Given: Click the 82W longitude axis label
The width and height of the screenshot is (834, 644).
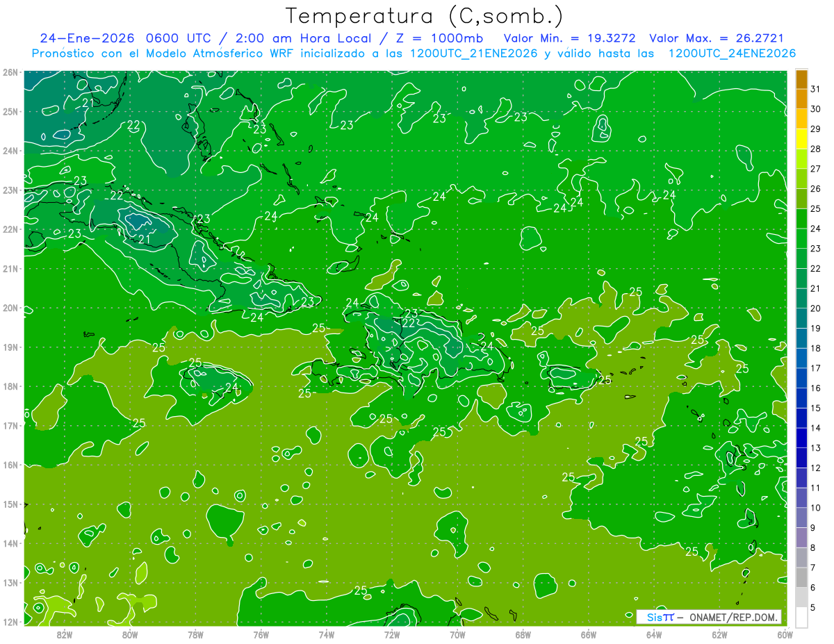Looking at the screenshot, I should [65, 634].
